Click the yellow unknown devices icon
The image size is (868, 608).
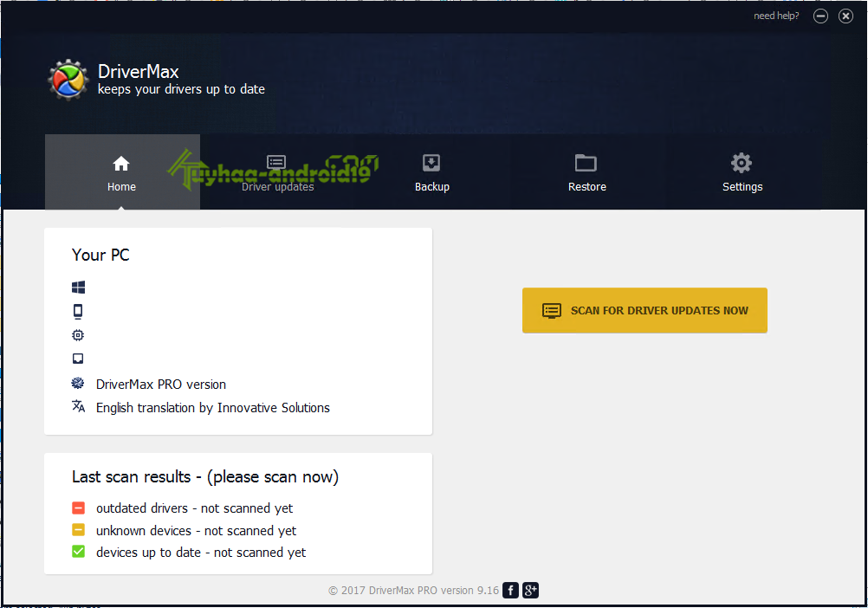[79, 529]
